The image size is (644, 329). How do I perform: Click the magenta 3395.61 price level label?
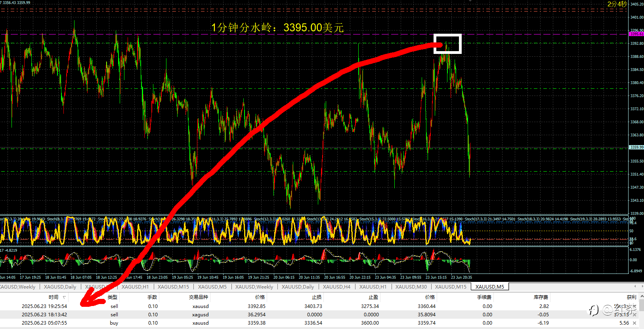click(x=636, y=34)
